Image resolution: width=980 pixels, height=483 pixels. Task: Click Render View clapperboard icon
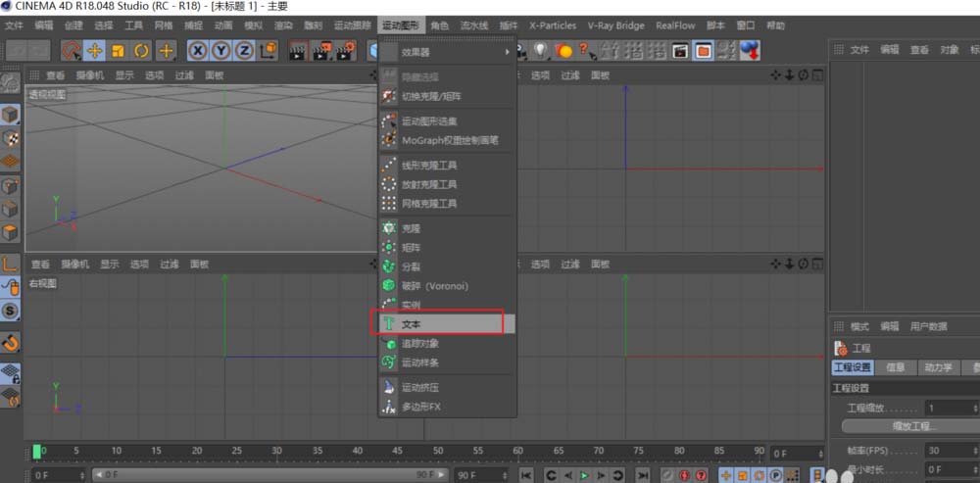(x=299, y=51)
